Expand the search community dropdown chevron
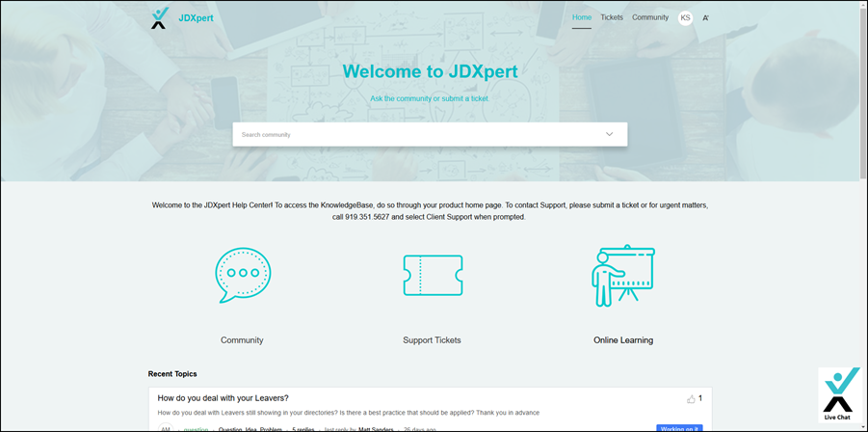This screenshot has width=868, height=432. [x=609, y=134]
